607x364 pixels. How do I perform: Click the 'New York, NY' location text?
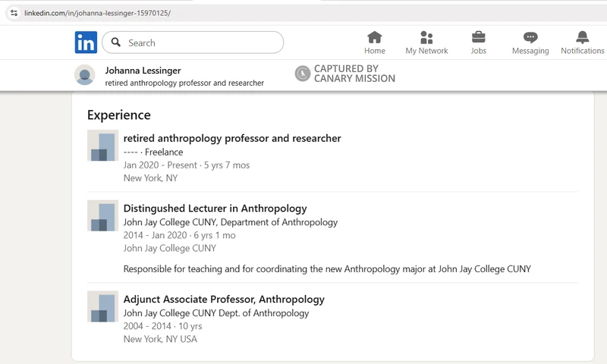[x=150, y=178]
